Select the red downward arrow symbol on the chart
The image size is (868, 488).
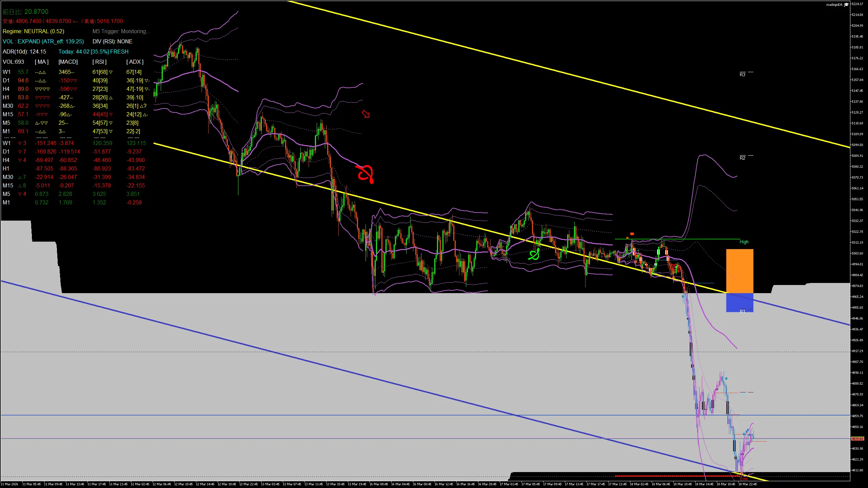(x=366, y=114)
